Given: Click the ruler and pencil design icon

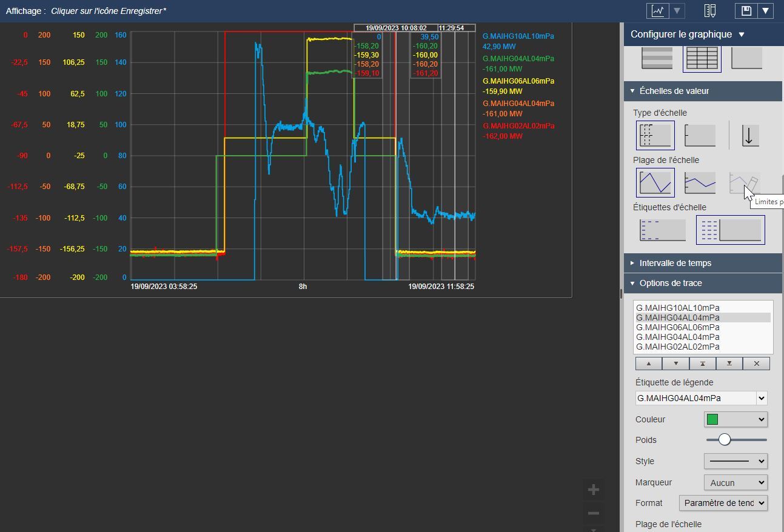Looking at the screenshot, I should coord(710,11).
